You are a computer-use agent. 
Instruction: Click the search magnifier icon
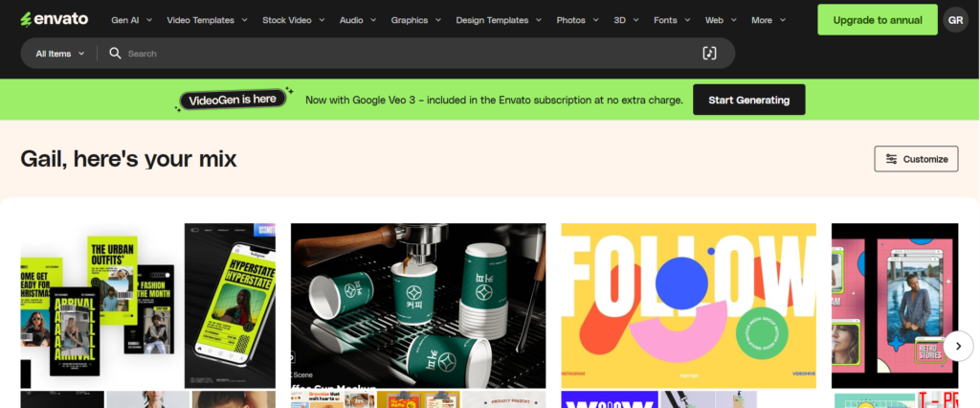tap(115, 54)
